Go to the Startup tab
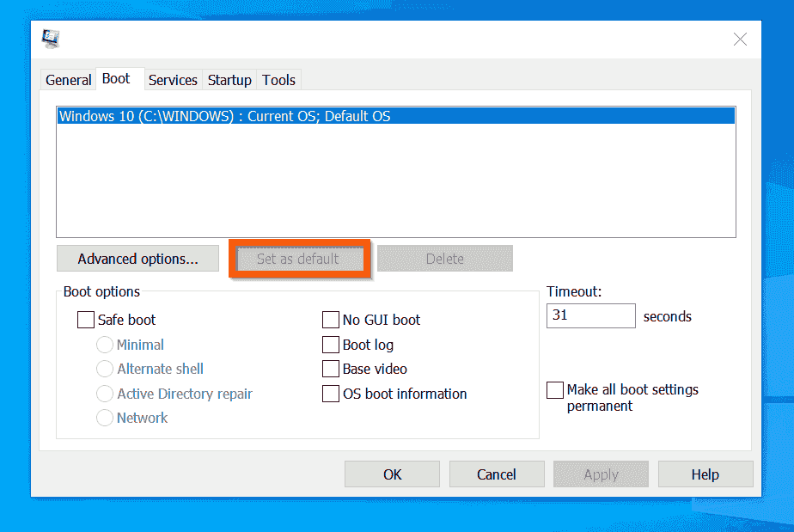The image size is (794, 532). [229, 80]
